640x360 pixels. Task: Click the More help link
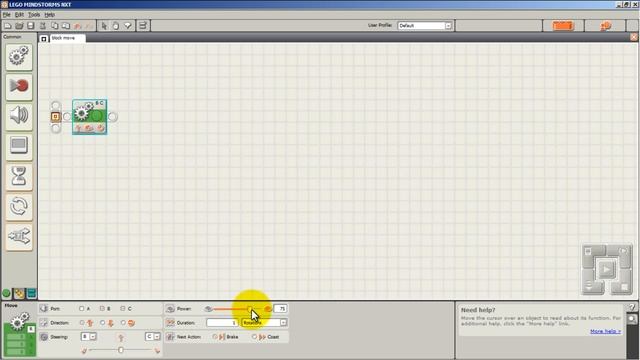point(605,331)
